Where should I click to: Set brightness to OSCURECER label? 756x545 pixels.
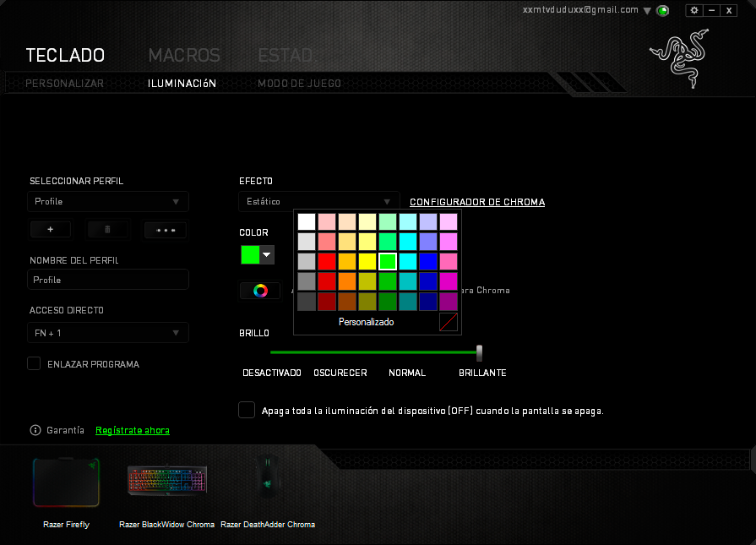click(340, 373)
